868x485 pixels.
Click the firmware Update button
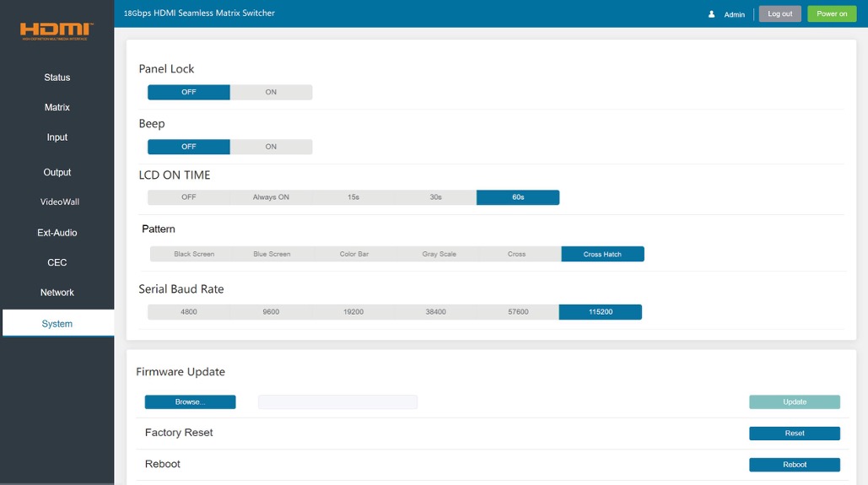click(795, 402)
